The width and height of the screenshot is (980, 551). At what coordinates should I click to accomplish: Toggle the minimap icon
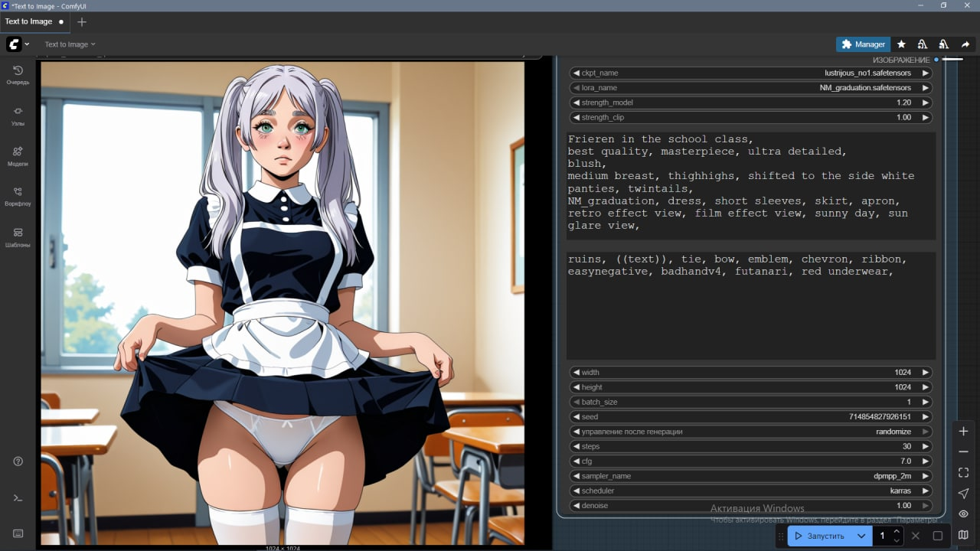[963, 535]
